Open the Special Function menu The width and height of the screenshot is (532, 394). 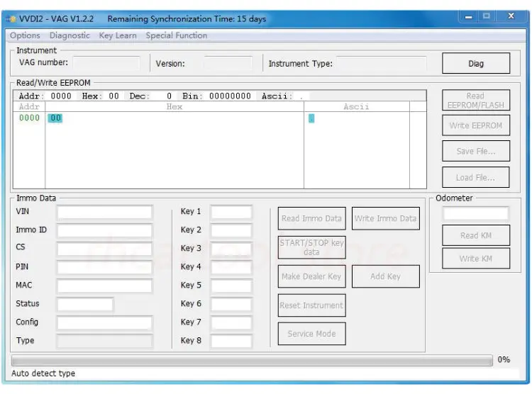click(177, 35)
